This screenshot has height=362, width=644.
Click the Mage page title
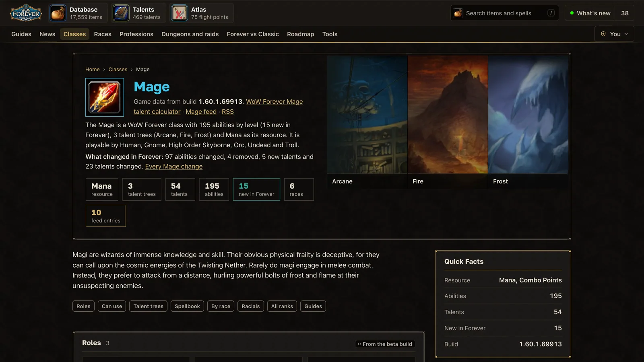coord(152,87)
